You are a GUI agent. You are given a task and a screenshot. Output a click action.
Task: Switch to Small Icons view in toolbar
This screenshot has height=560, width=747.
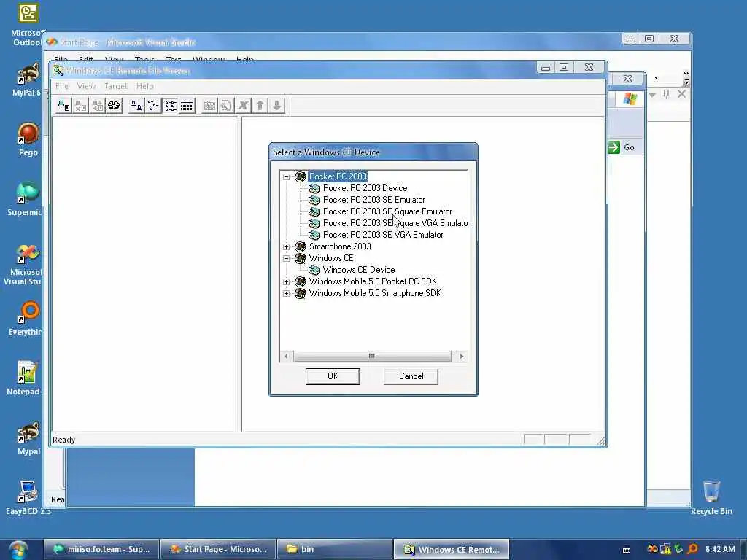coord(153,105)
